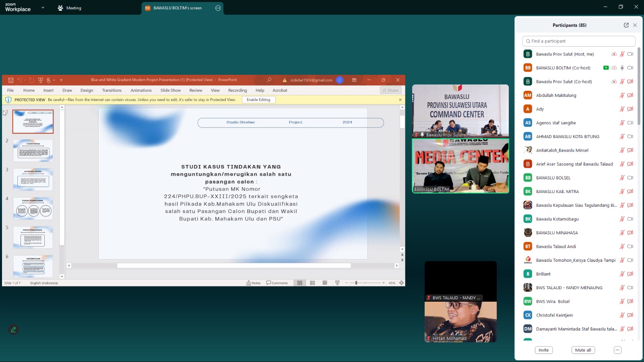Click Previous Slide double-arrow below scrollbar

tap(402, 255)
